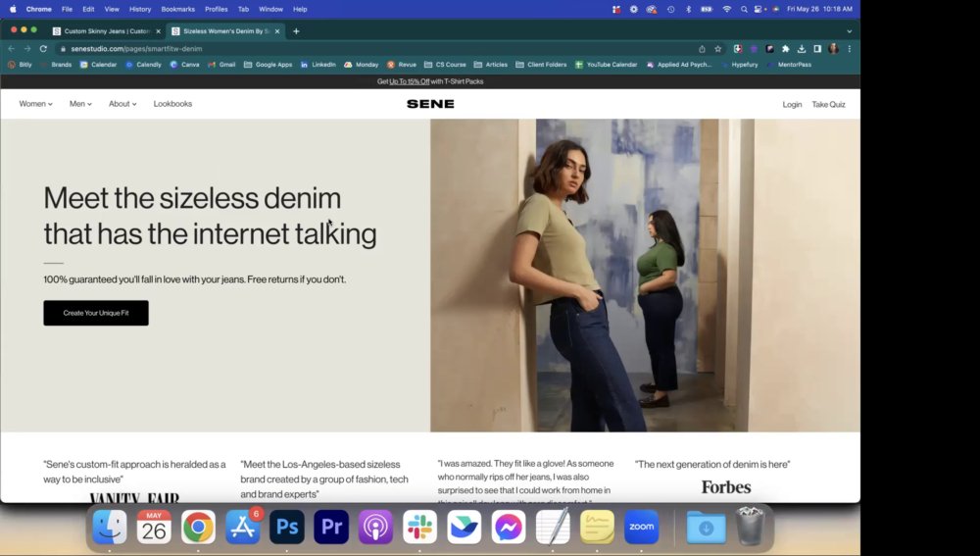Image resolution: width=980 pixels, height=556 pixels.
Task: Open Chrome extensions puzzle icon
Action: 786,49
